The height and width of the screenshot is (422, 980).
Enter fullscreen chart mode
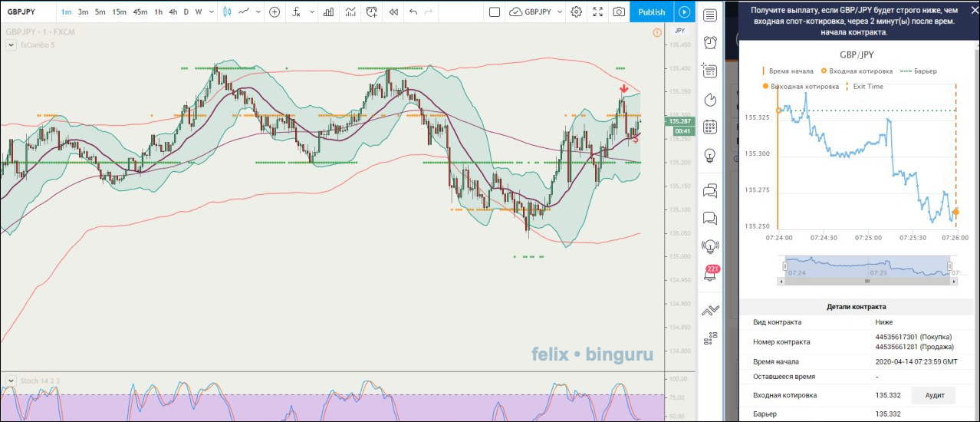coord(597,12)
